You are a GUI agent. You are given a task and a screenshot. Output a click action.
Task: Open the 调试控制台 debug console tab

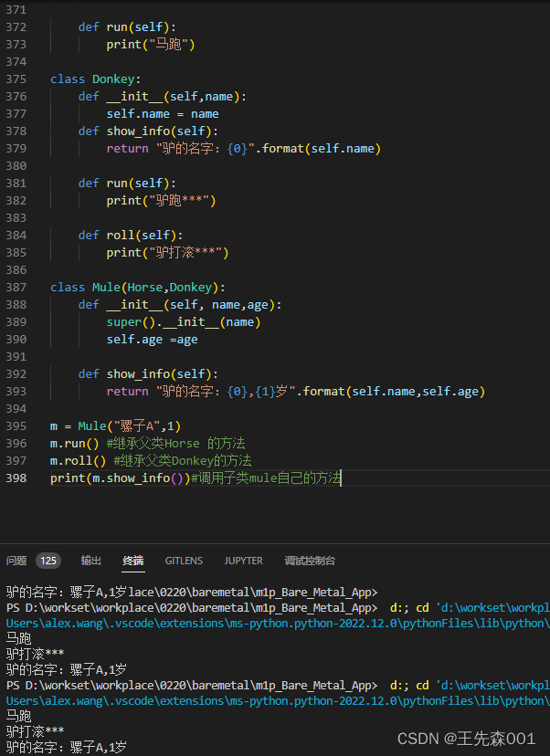coord(310,561)
